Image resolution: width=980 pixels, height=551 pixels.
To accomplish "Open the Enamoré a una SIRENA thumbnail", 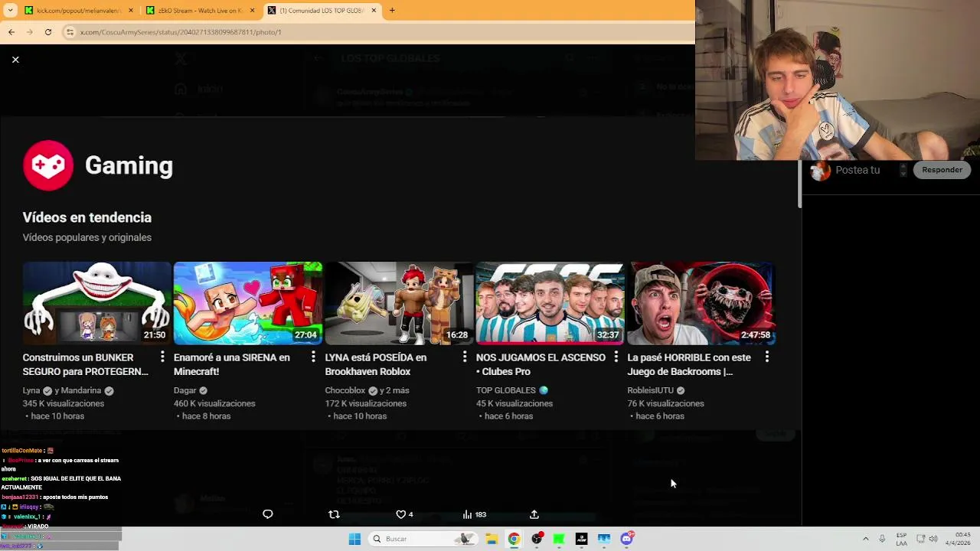I will tap(248, 304).
